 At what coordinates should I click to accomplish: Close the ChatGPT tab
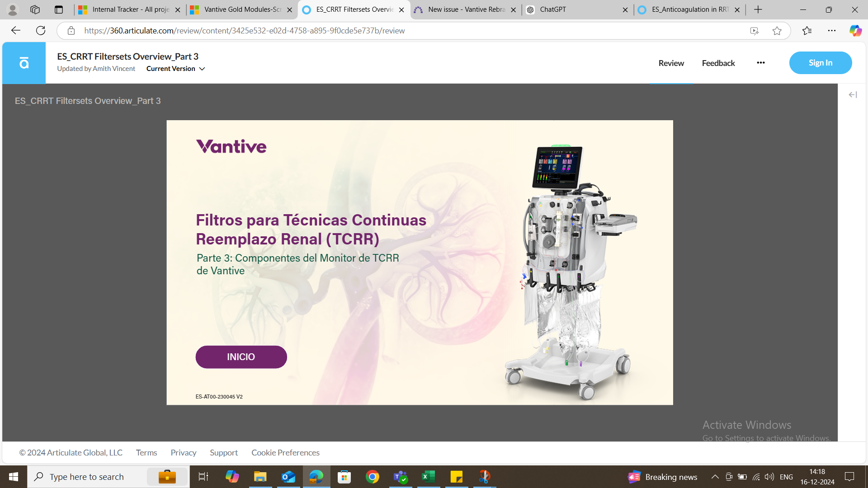(x=625, y=9)
